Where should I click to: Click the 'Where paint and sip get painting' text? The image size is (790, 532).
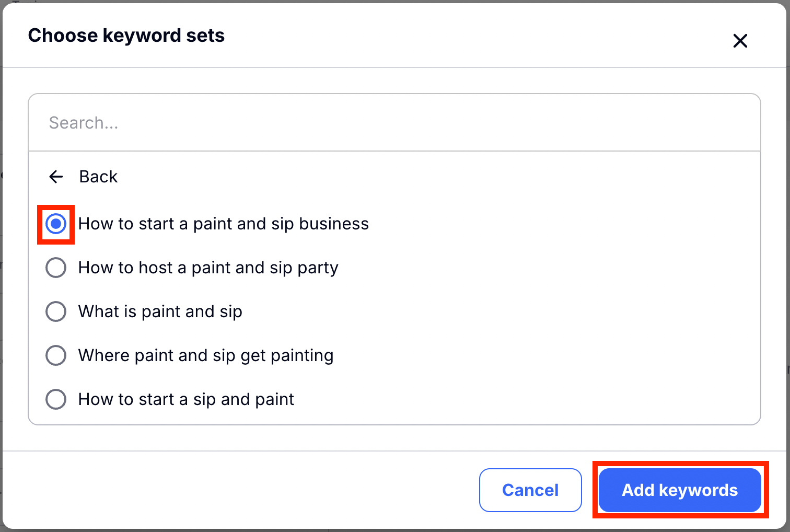point(205,355)
